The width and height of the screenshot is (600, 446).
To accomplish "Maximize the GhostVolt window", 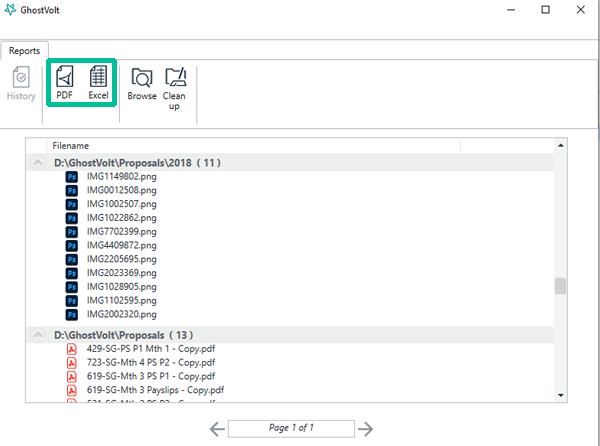I will tap(546, 10).
